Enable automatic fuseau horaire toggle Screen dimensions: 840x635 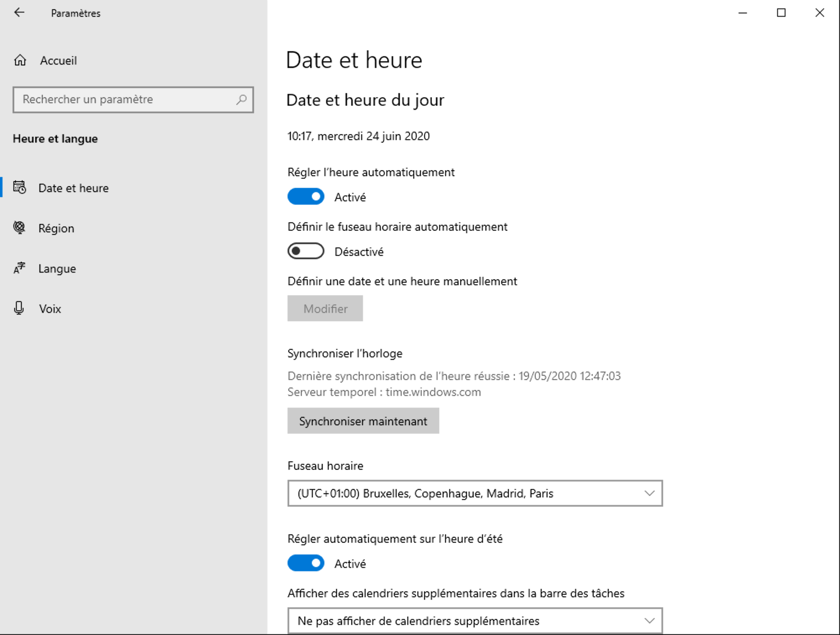pos(306,251)
